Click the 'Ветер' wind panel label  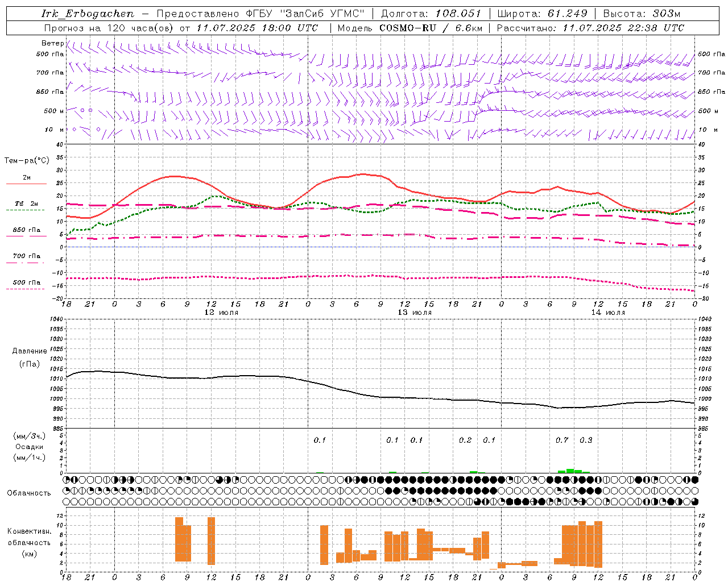[53, 43]
